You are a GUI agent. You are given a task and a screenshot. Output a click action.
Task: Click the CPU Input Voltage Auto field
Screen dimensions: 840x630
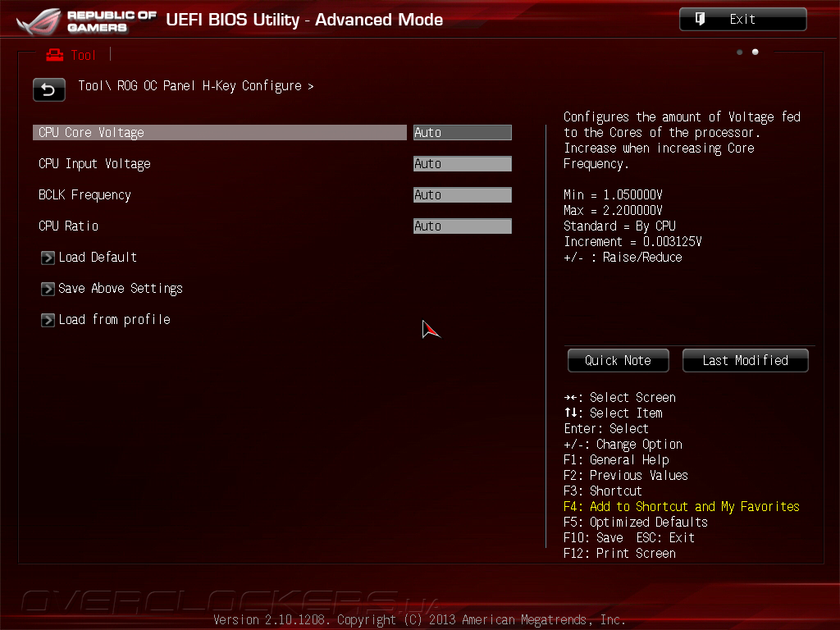(463, 164)
